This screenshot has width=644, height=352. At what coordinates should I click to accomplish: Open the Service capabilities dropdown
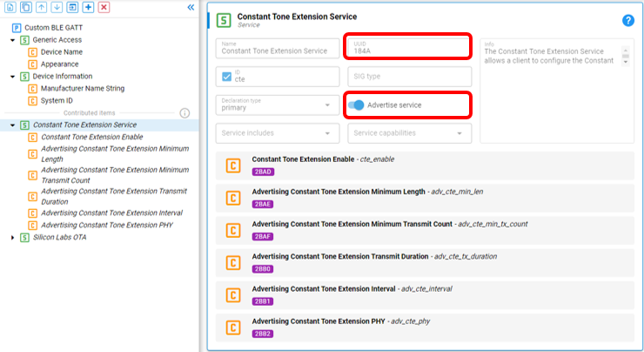(x=410, y=133)
